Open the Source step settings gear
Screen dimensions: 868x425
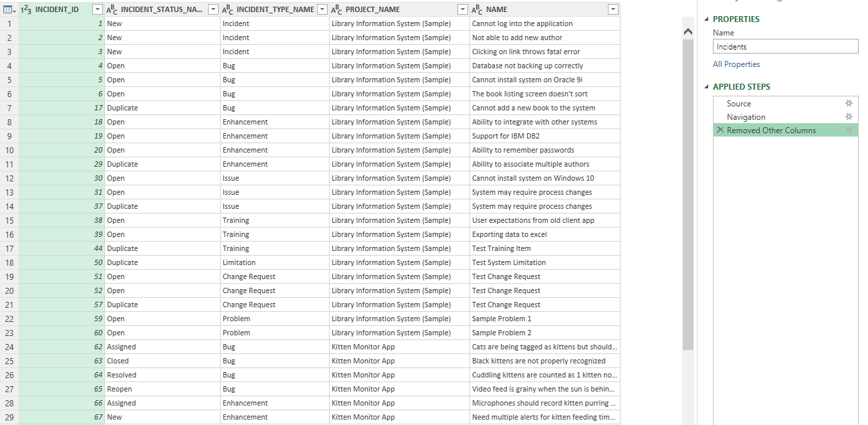(849, 103)
